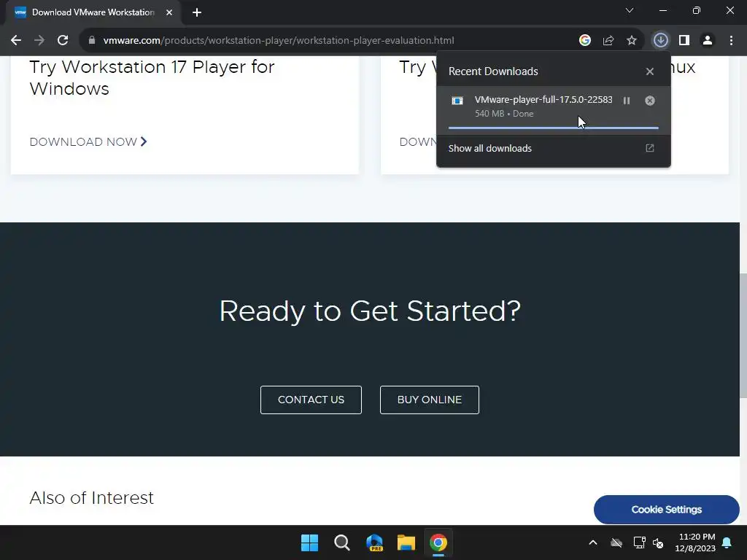Open the Chrome profile icon
The height and width of the screenshot is (560, 747).
coord(708,41)
